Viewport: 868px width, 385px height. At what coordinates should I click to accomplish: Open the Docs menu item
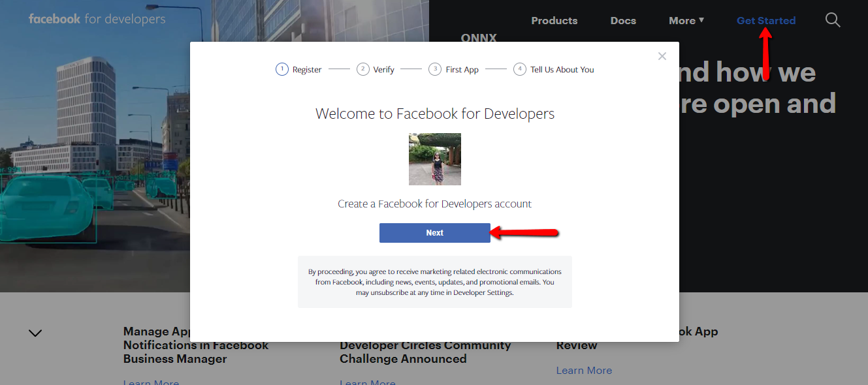tap(623, 21)
